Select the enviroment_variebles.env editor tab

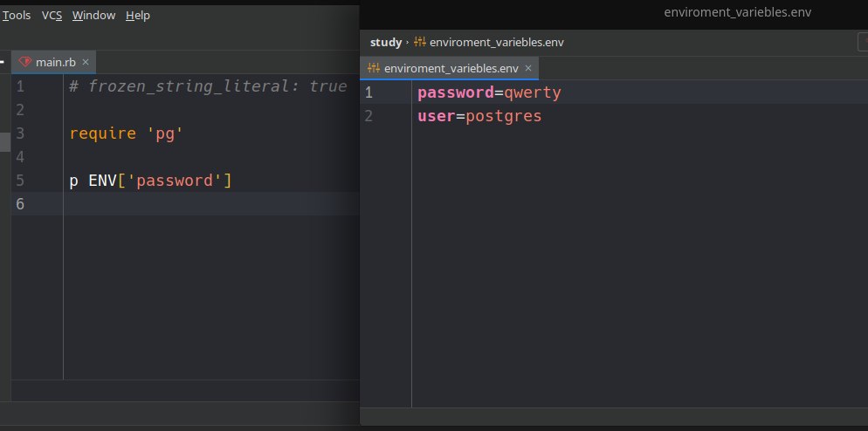click(x=449, y=68)
